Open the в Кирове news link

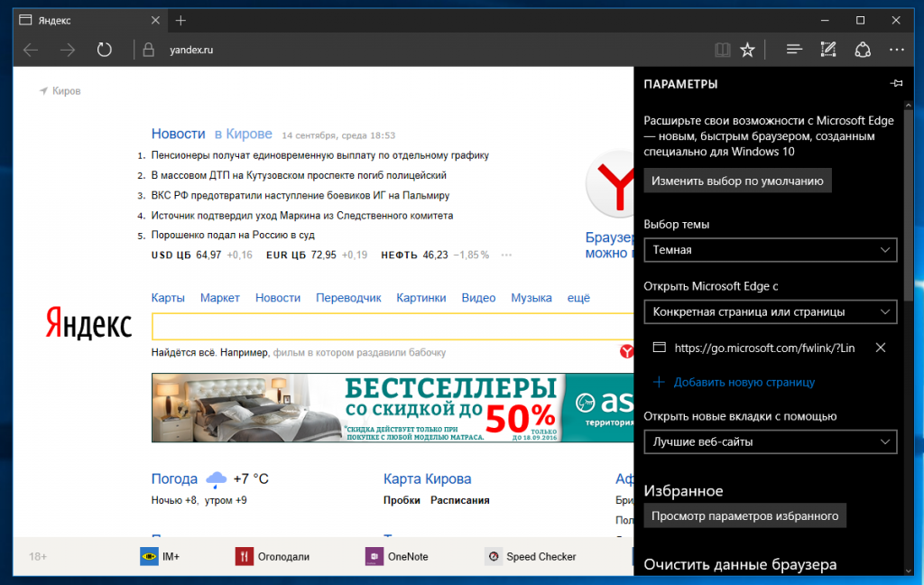click(244, 134)
